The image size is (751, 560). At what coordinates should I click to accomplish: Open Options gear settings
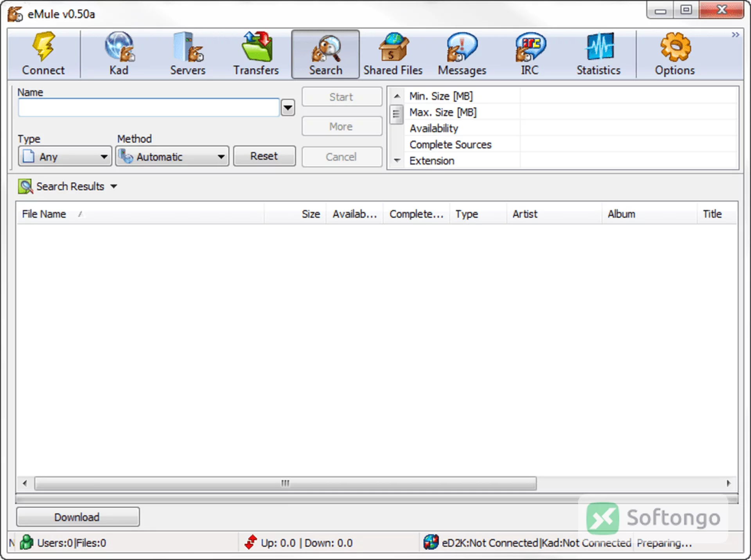[675, 54]
